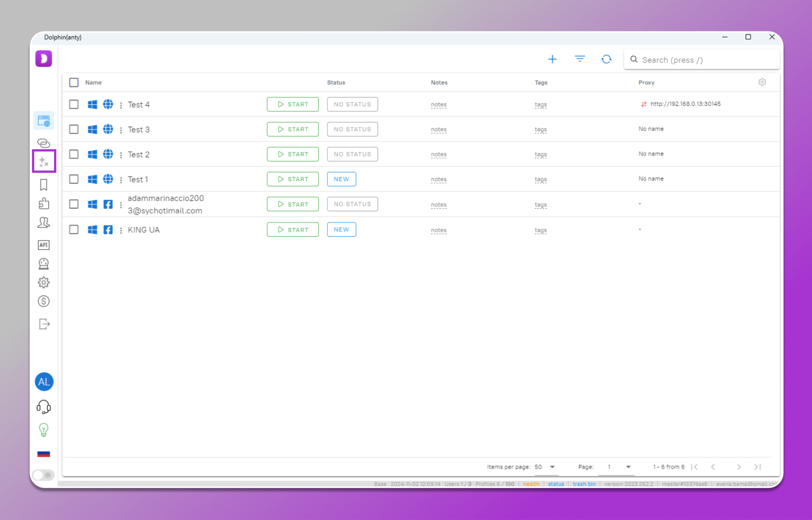Viewport: 812px width, 520px height.
Task: Check the checkbox next to Test 4
Action: (74, 104)
